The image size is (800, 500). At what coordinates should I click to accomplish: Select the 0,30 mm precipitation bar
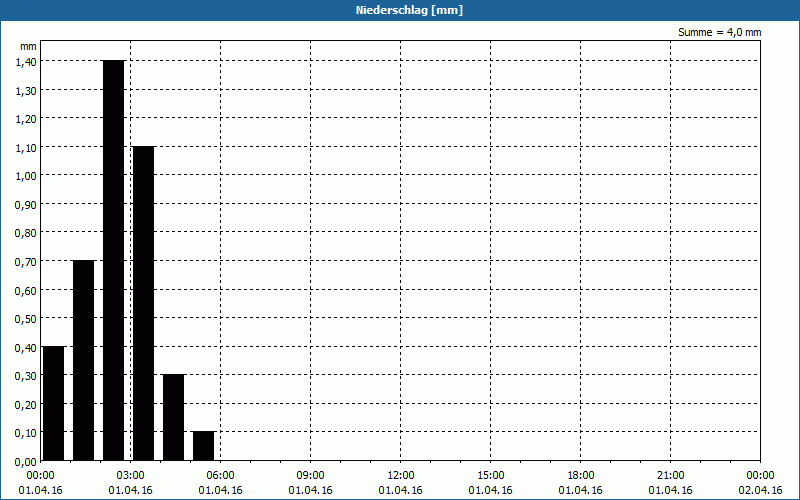[173, 418]
